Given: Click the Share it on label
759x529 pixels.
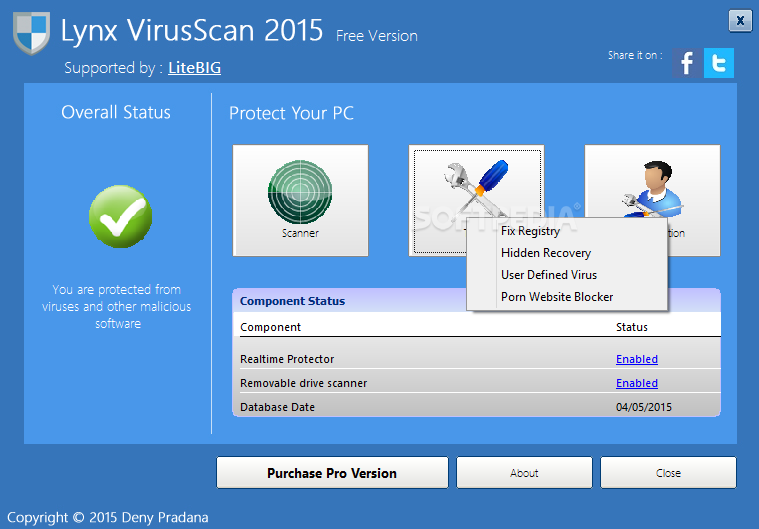Looking at the screenshot, I should coord(636,55).
